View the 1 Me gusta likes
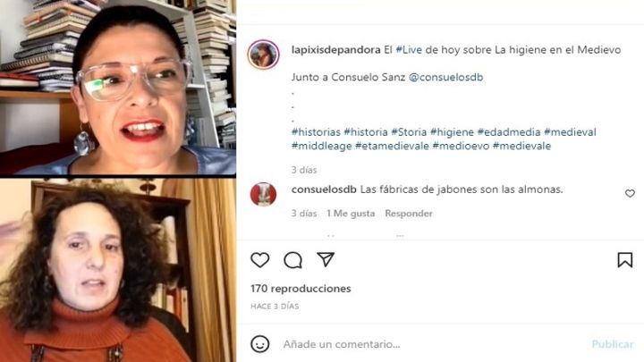 (351, 214)
